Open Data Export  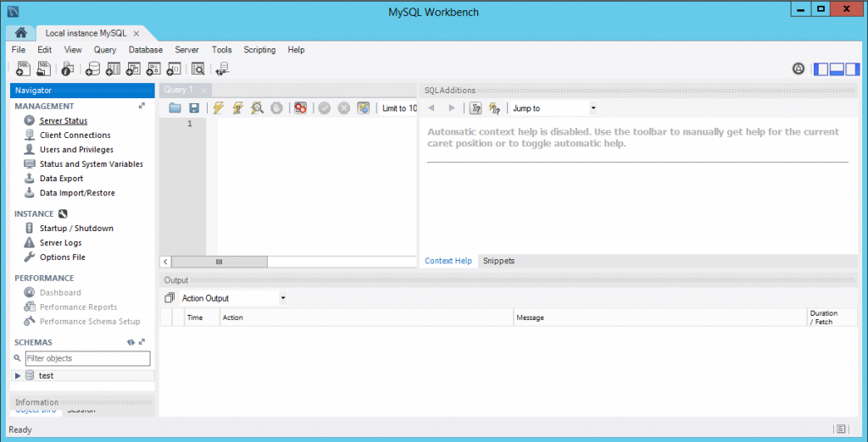(x=61, y=178)
